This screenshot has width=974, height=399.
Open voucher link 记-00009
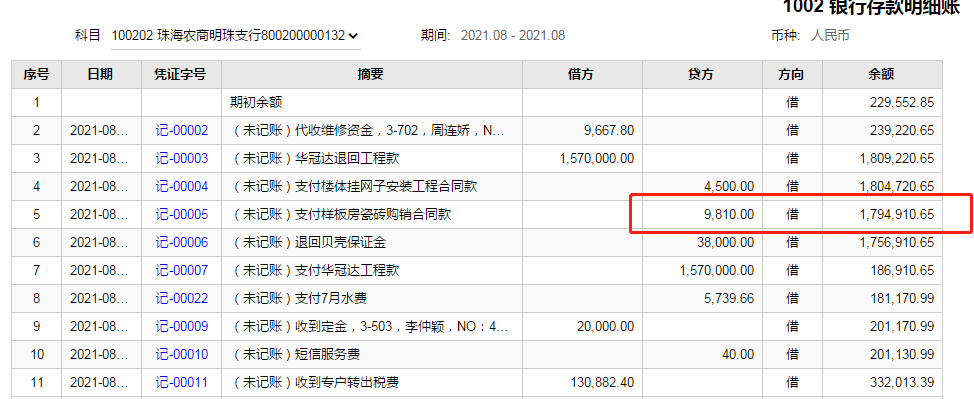181,327
